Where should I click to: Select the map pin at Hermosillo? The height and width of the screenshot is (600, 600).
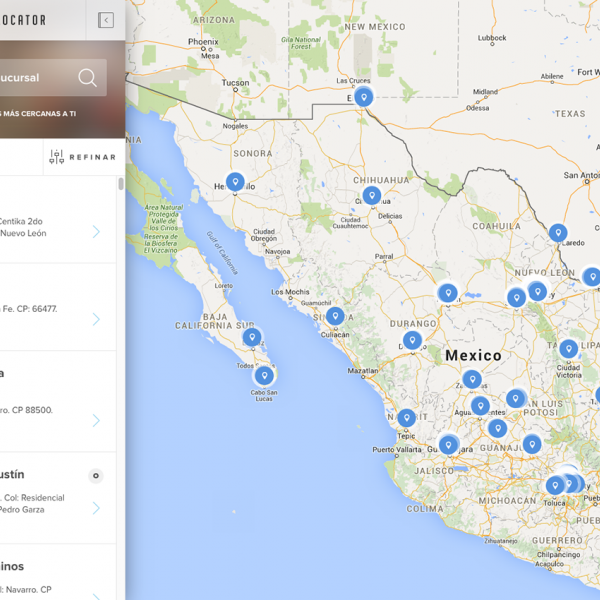(x=235, y=182)
